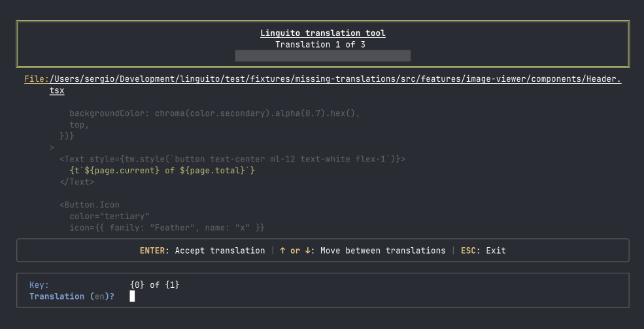Click the <Button.Icon code line

90,205
